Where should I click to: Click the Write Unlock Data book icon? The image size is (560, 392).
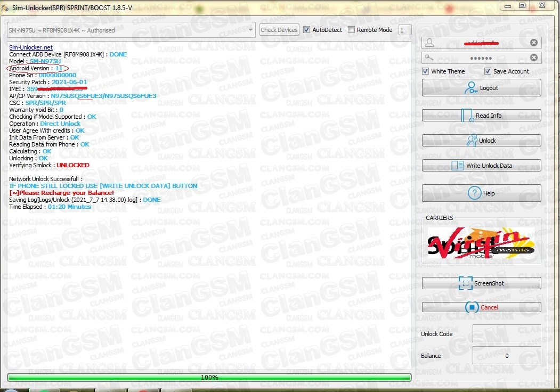(x=458, y=165)
